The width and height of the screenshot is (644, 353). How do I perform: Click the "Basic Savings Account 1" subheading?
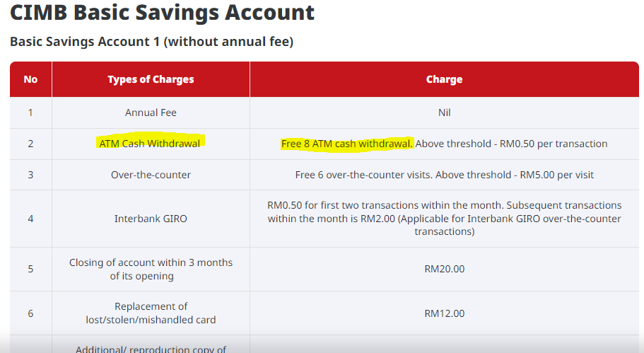coord(151,42)
